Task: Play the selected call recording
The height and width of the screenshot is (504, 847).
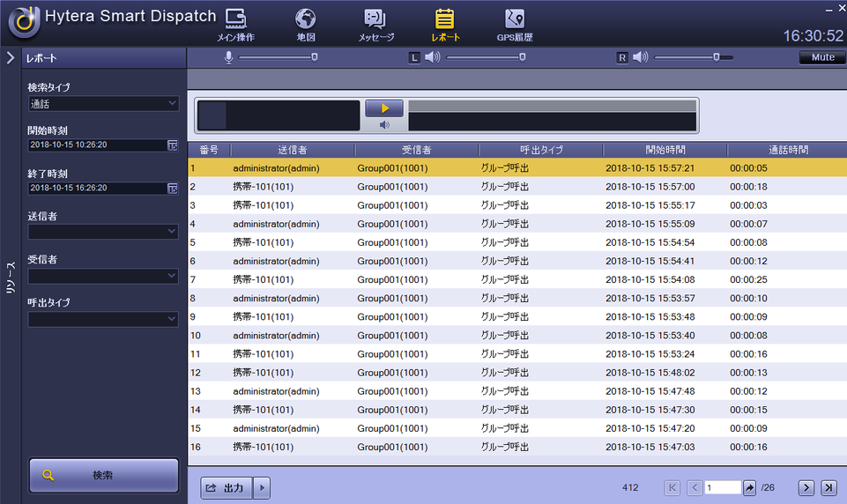Action: tap(384, 108)
